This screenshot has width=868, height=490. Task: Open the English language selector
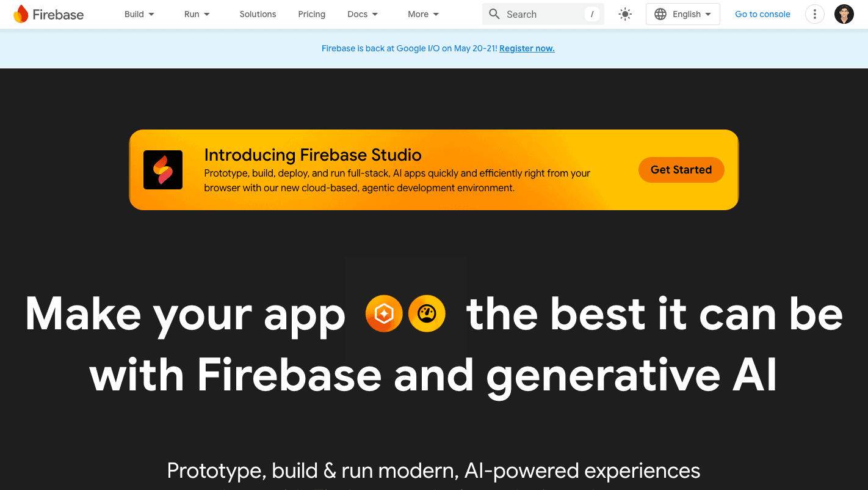point(683,14)
